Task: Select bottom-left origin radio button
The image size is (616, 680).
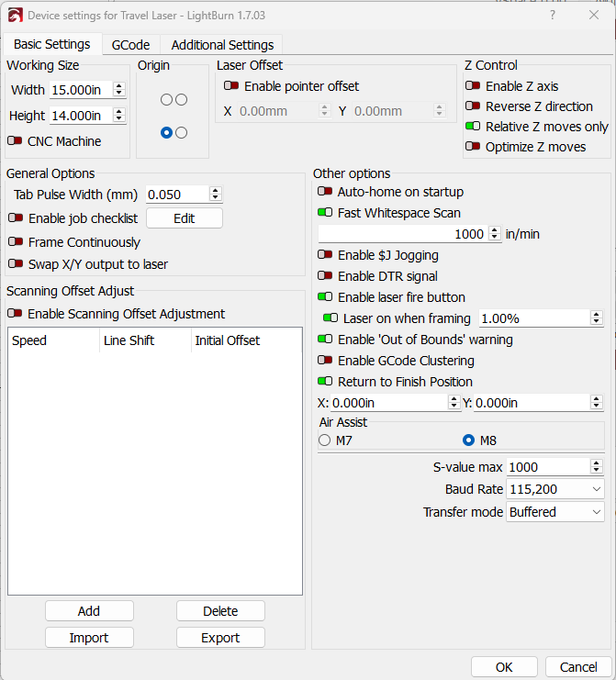Action: (166, 133)
